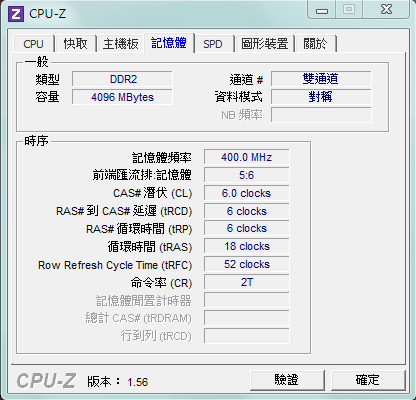Switch to the CPU tab
Viewport: 416px width, 400px height.
point(33,44)
